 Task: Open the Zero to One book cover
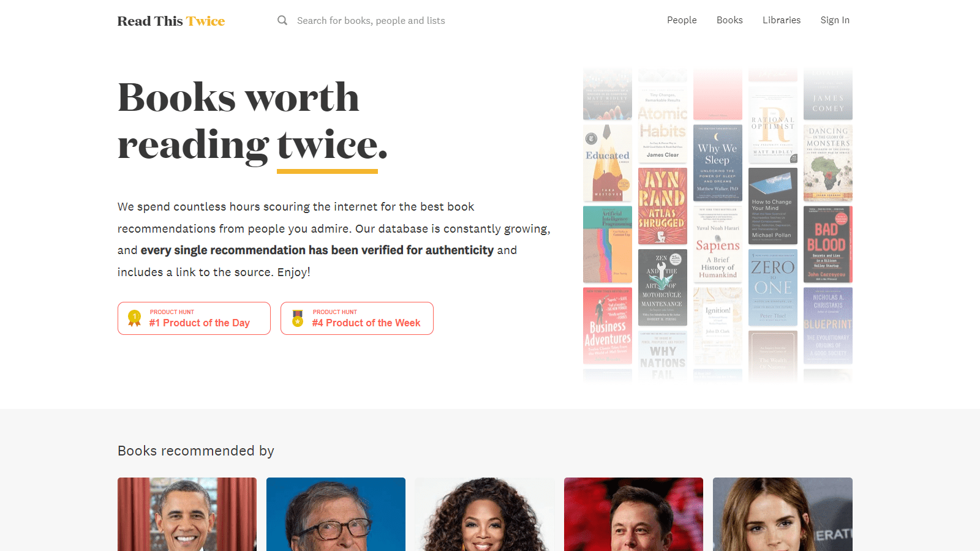pyautogui.click(x=773, y=288)
